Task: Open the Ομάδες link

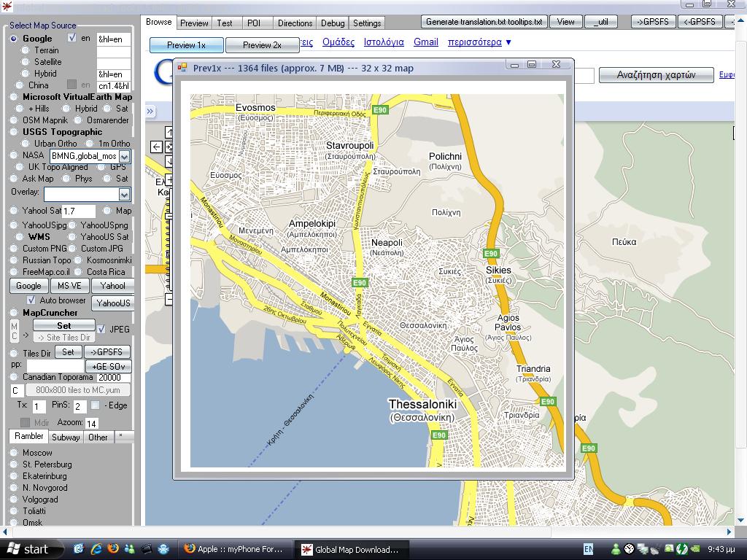Action: 338,42
